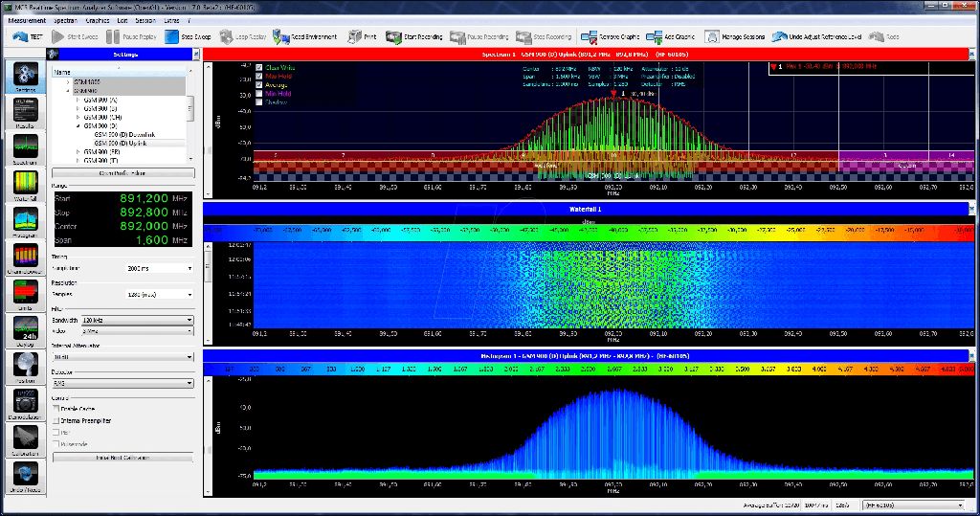Open the Detector dropdown

click(x=122, y=382)
